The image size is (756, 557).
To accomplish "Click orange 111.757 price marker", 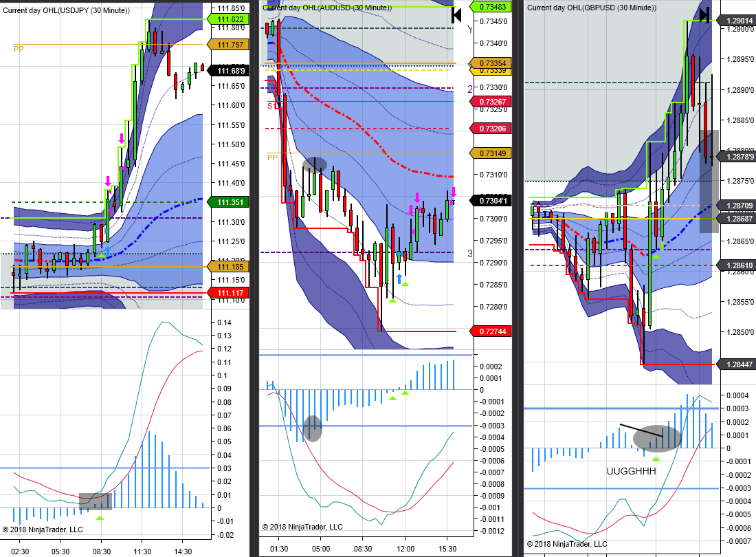I will (x=228, y=45).
